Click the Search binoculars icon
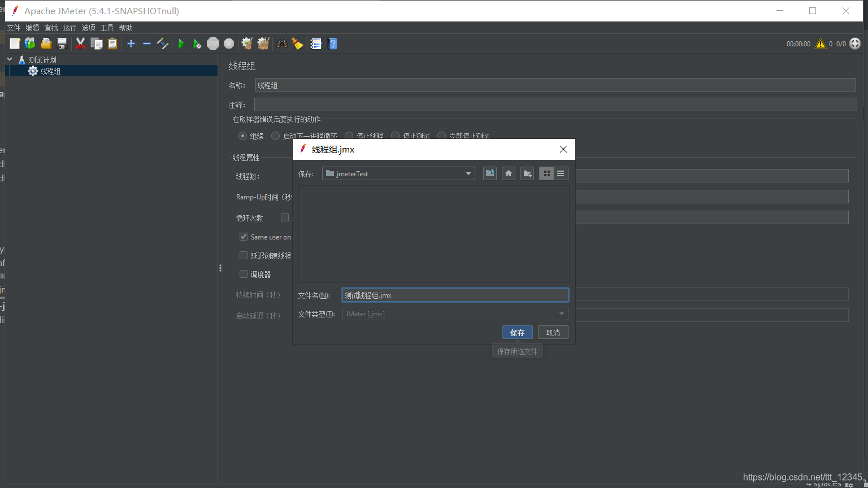Image resolution: width=868 pixels, height=488 pixels. (x=281, y=43)
